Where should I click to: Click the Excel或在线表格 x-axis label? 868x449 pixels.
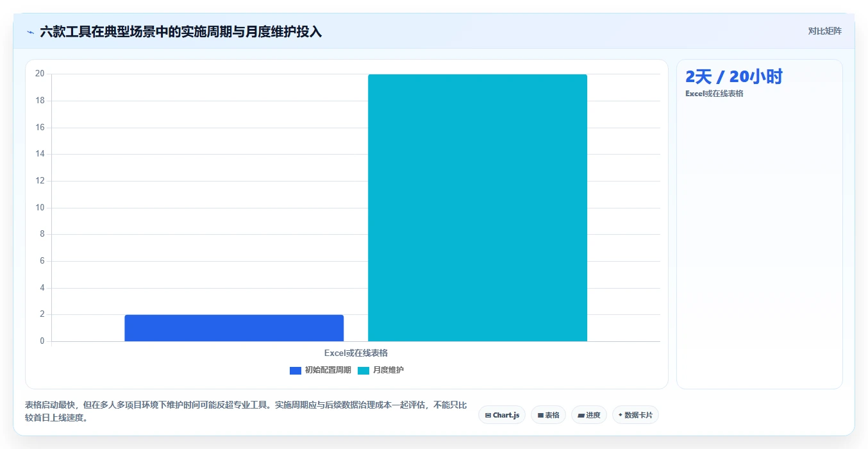356,353
